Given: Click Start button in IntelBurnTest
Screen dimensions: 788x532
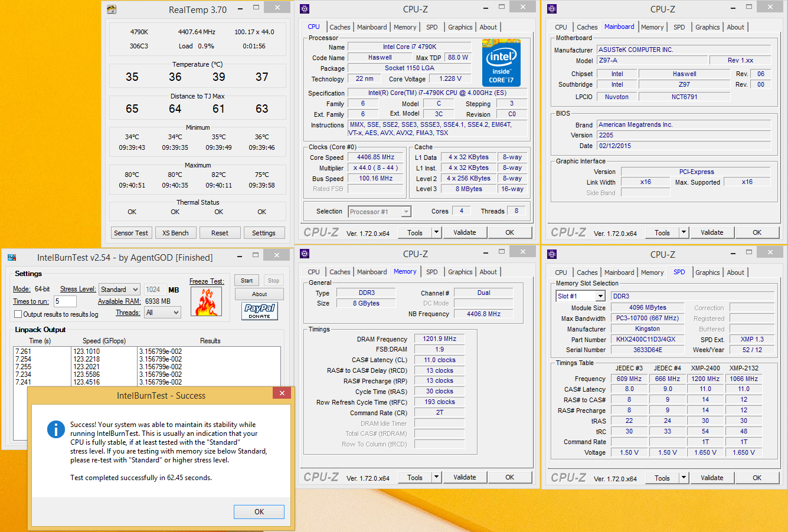Looking at the screenshot, I should 247,281.
